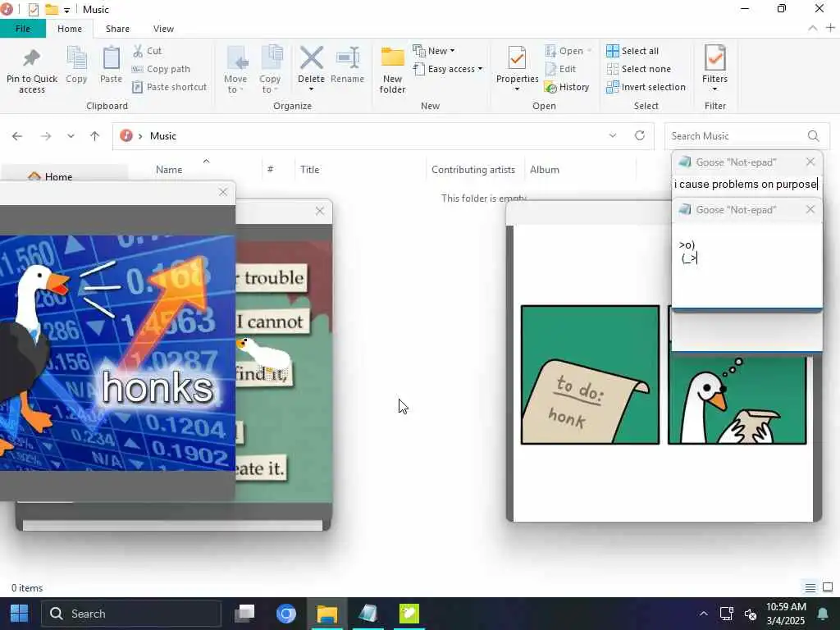Open the Filters dropdown
840x630 pixels.
714,68
